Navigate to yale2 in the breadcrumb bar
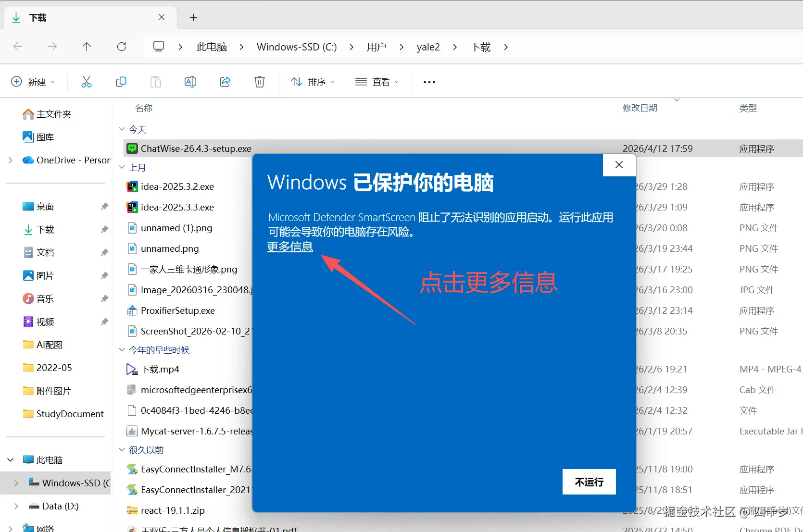 point(428,46)
